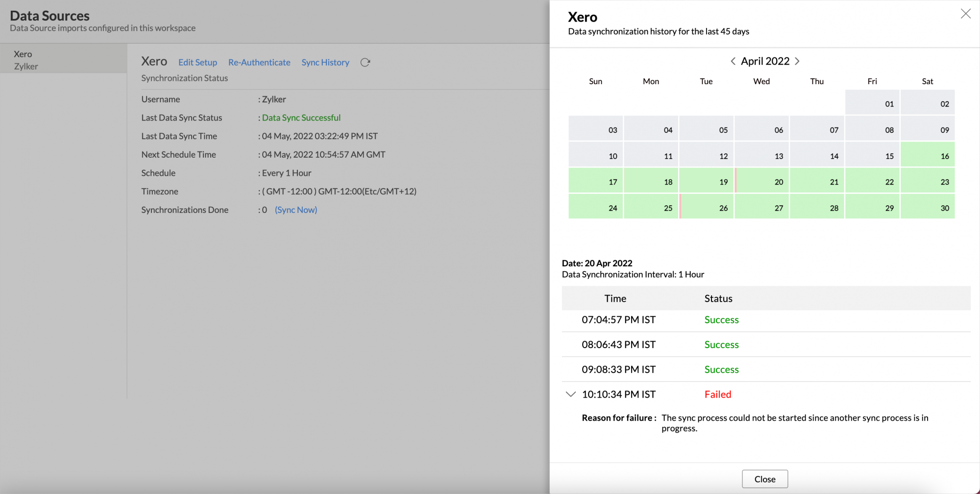980x494 pixels.
Task: Click the Close button
Action: [x=765, y=479]
